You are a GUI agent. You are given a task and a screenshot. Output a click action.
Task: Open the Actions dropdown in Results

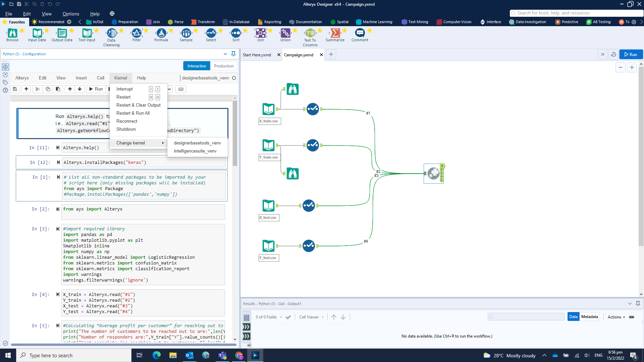(615, 317)
